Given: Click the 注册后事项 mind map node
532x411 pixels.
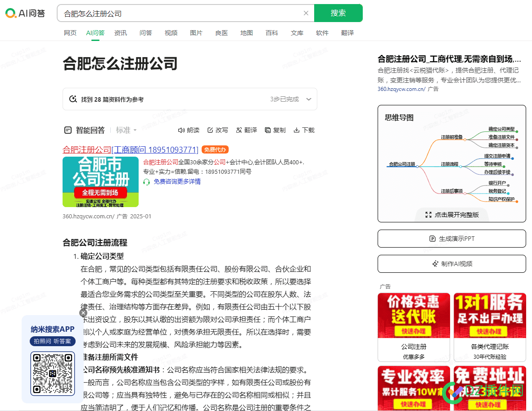Looking at the screenshot, I should (x=451, y=191).
